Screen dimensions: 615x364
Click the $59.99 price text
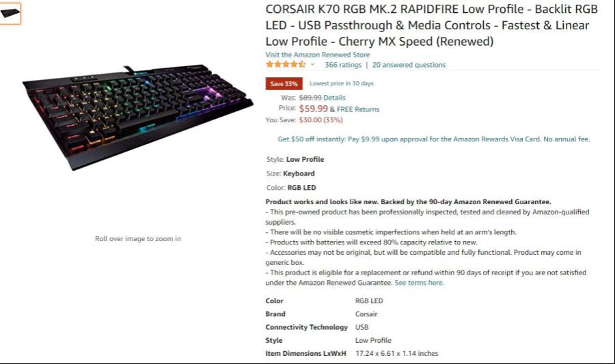[x=314, y=109]
